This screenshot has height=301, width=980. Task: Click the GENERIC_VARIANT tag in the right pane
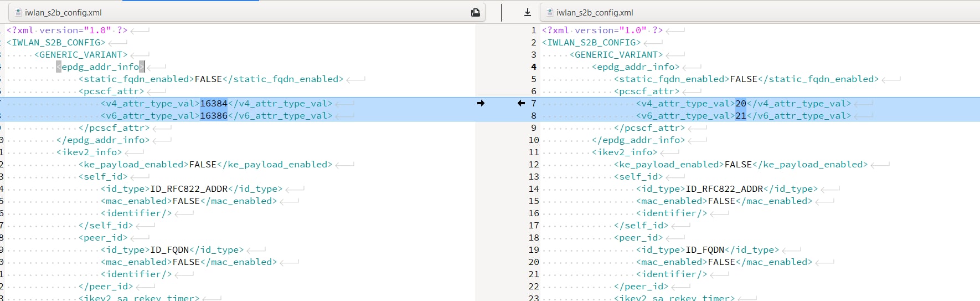(616, 55)
